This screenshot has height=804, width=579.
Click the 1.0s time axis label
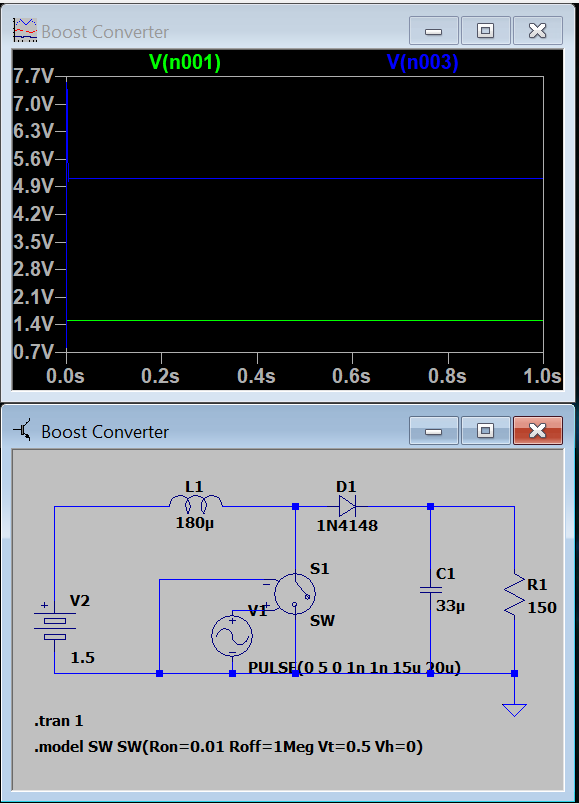(x=543, y=376)
